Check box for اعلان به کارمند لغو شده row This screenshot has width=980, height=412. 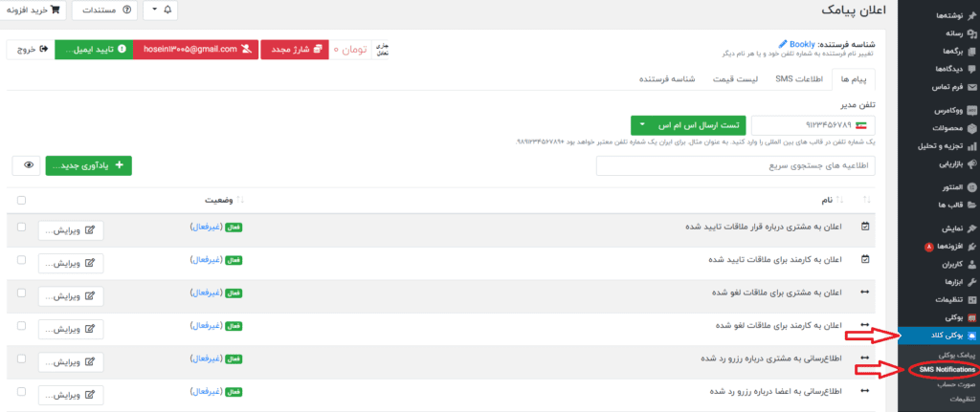pos(22,325)
